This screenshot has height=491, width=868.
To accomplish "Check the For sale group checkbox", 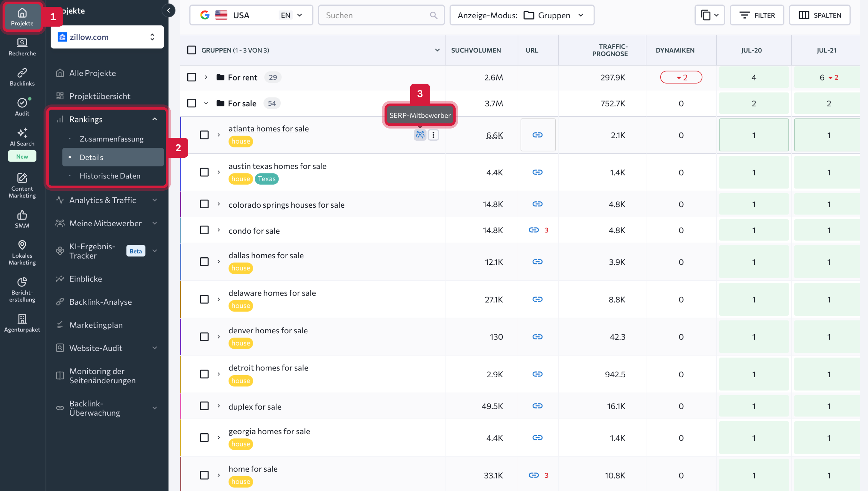I will 191,103.
